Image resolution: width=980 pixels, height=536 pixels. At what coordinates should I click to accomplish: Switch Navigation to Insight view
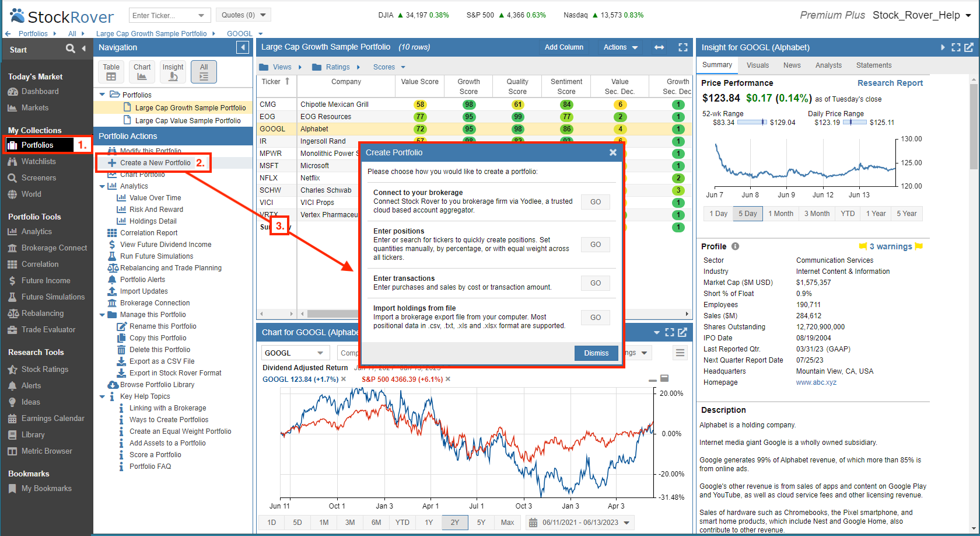pos(173,72)
